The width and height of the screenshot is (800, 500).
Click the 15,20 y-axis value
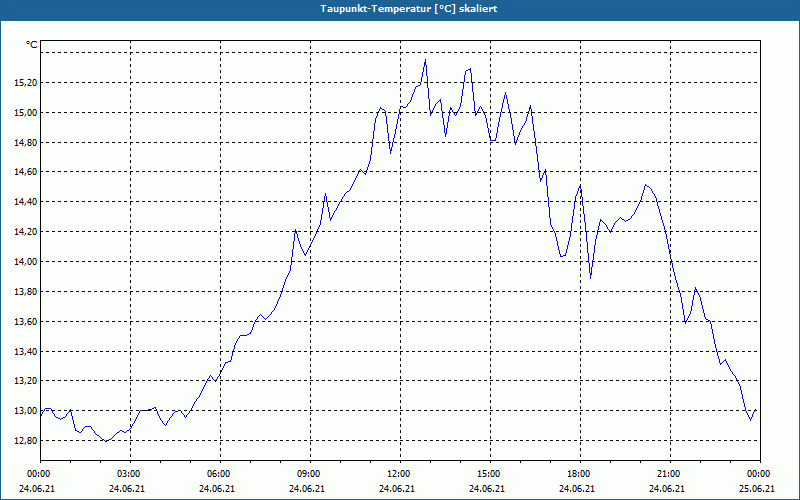26,82
